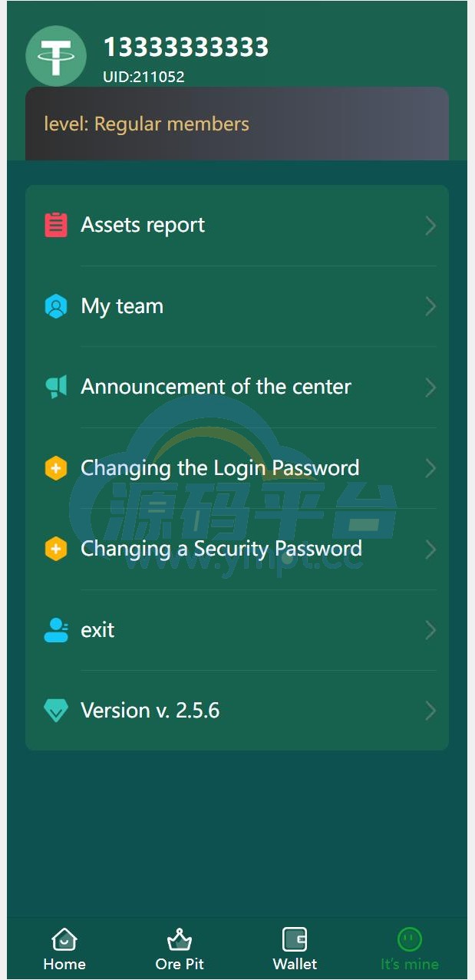
Task: Click the red Assets report clipboard icon
Action: [x=56, y=225]
